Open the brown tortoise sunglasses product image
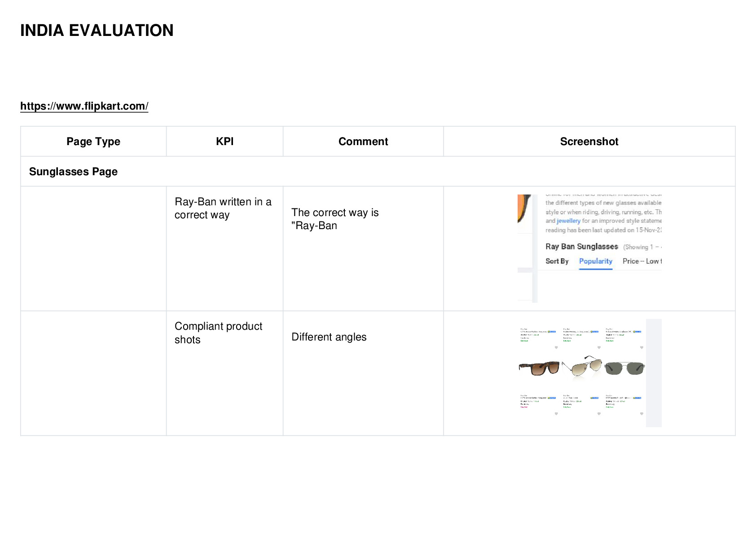 [539, 368]
